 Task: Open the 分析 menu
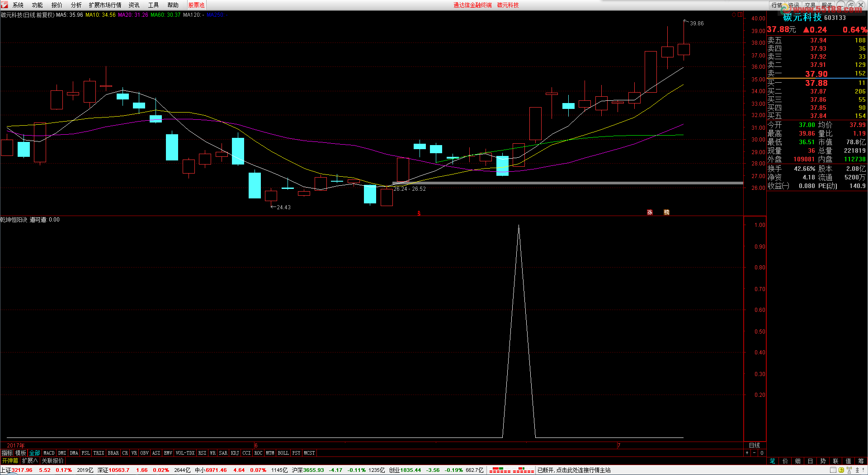tap(76, 5)
